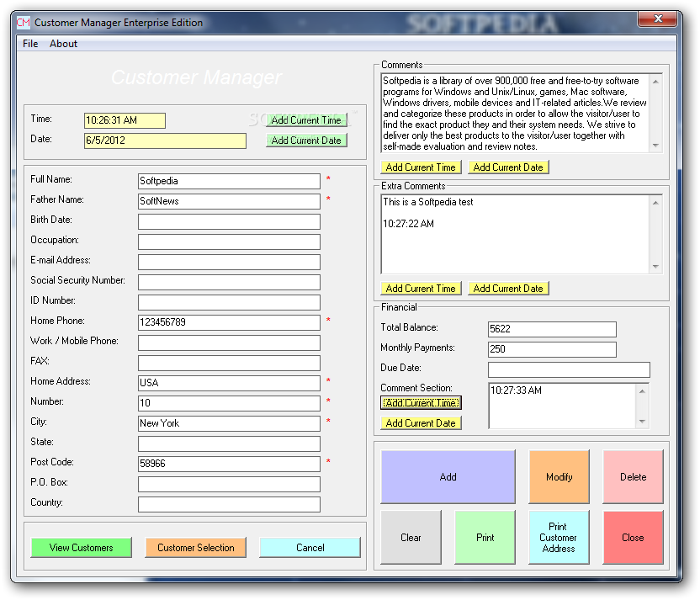The height and width of the screenshot is (600, 700).
Task: Open the File menu
Action: pos(30,44)
